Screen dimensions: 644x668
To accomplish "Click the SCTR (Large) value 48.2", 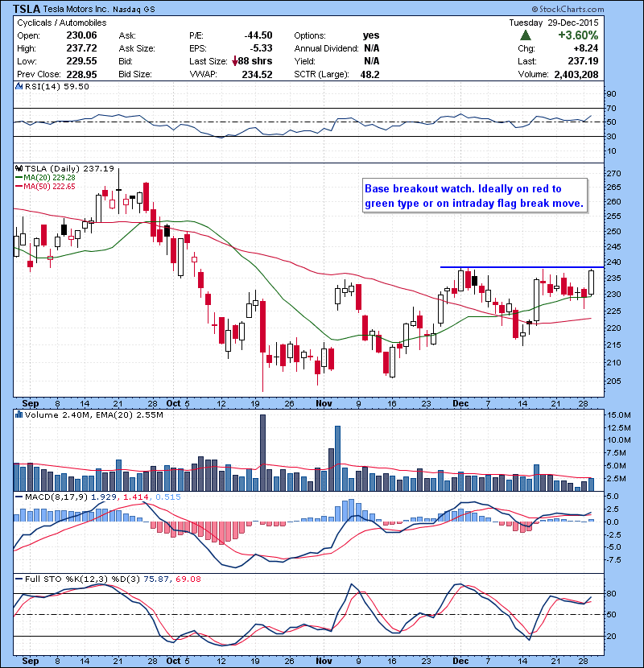I will pyautogui.click(x=369, y=74).
